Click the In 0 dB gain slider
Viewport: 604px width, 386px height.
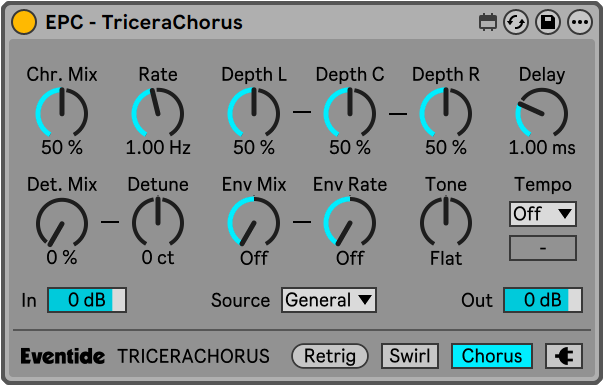click(x=87, y=300)
